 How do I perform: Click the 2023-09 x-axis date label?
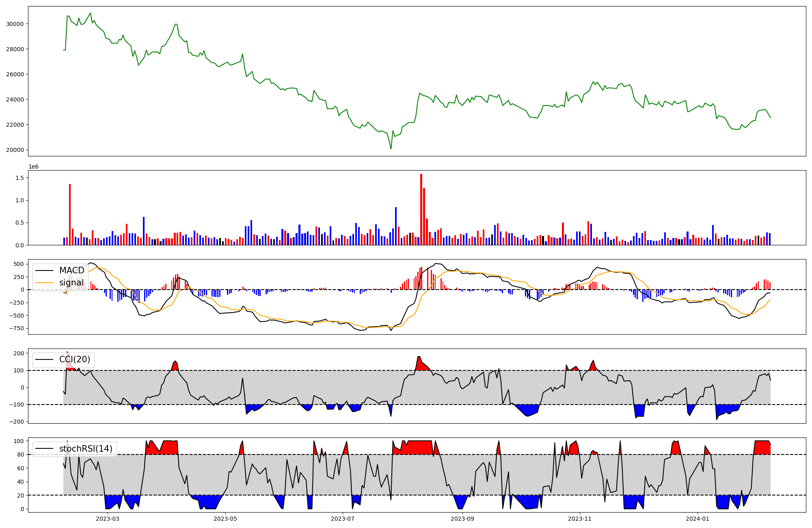[x=462, y=519]
